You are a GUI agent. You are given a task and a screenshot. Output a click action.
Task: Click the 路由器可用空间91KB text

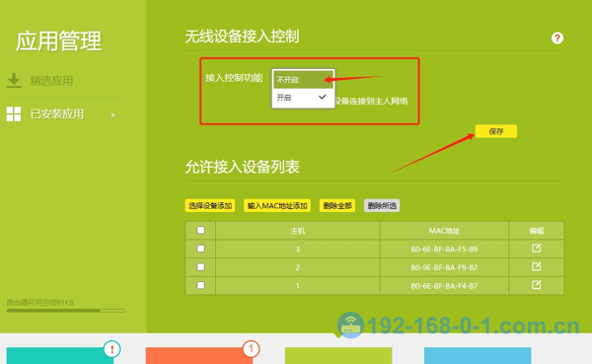click(x=40, y=303)
